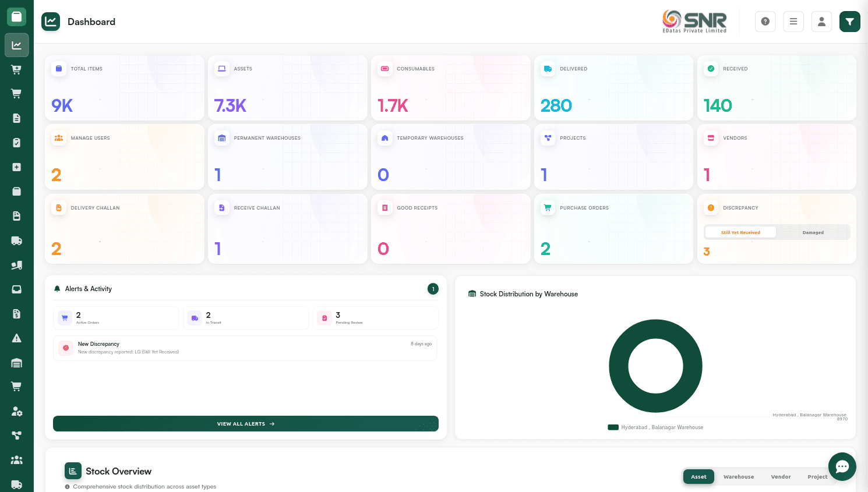868x492 pixels.
Task: Click the cart with plus sidebar icon
Action: point(16,69)
